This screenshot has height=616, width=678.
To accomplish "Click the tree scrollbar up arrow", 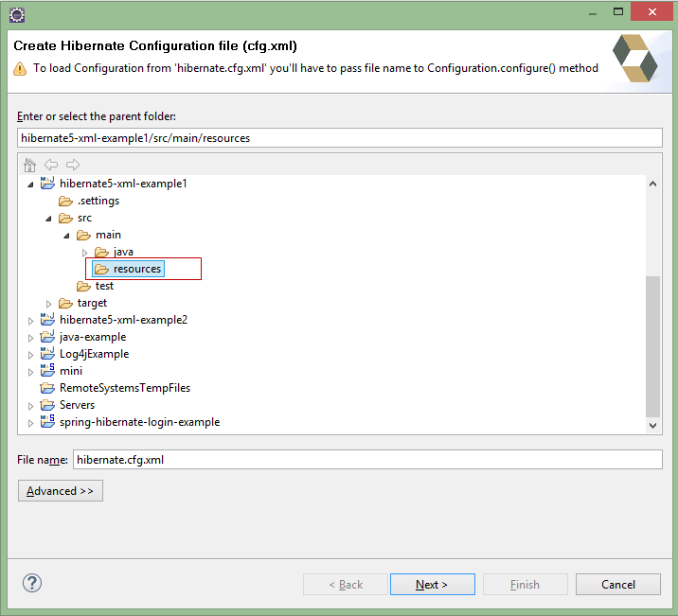I will point(653,184).
